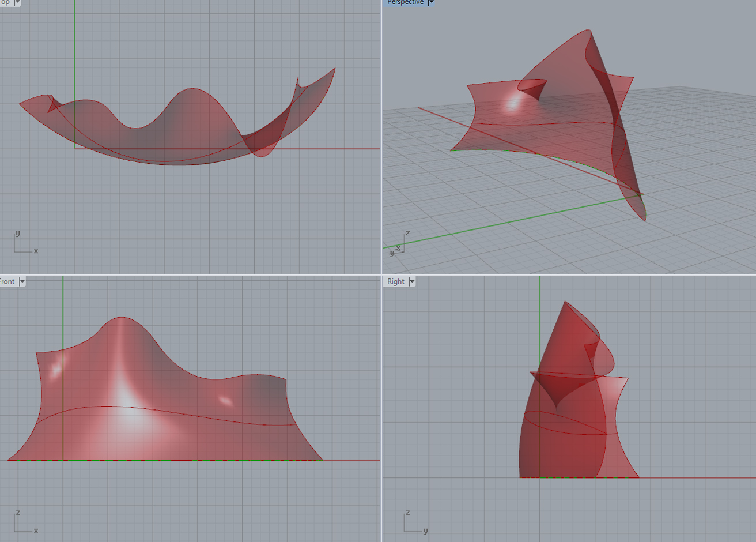Open the Perspective viewport dropdown arrow
Image resolution: width=756 pixels, height=542 pixels.
point(431,2)
